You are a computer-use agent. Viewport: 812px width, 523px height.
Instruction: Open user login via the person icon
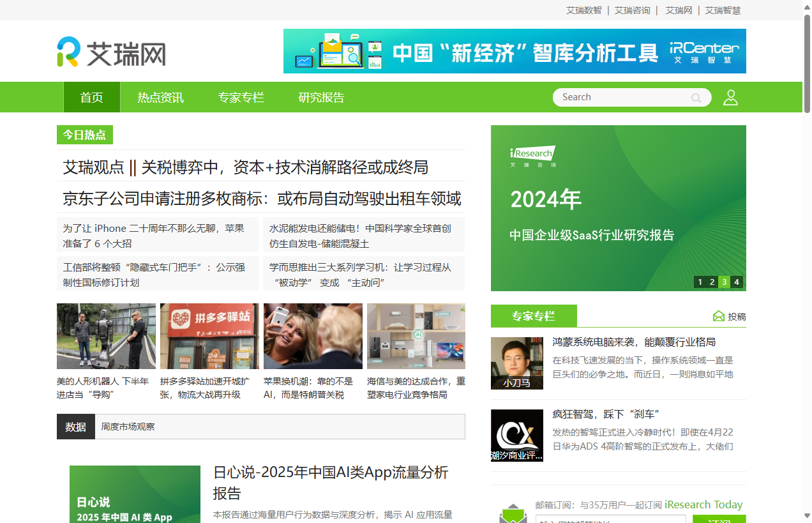730,97
